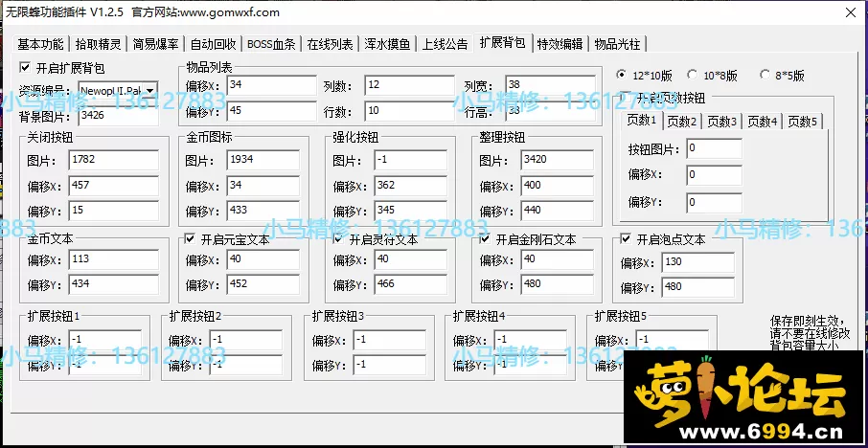Select the 浑水摸鱼 tab

coord(387,44)
